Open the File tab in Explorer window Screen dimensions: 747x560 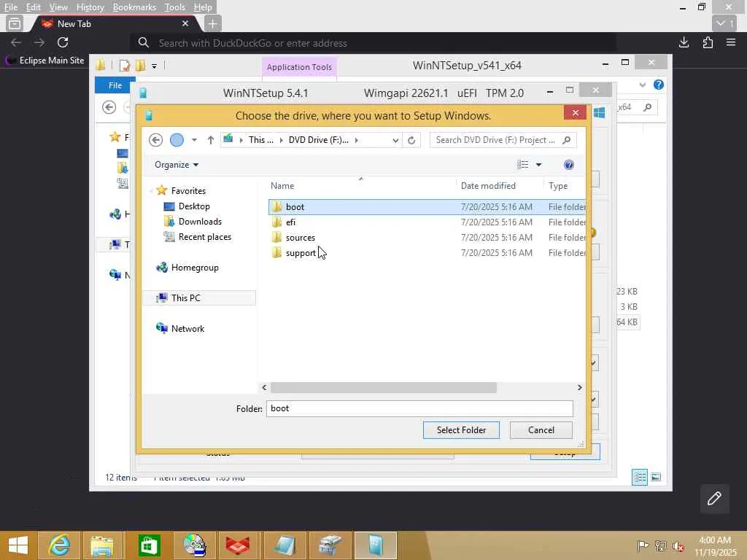point(115,85)
